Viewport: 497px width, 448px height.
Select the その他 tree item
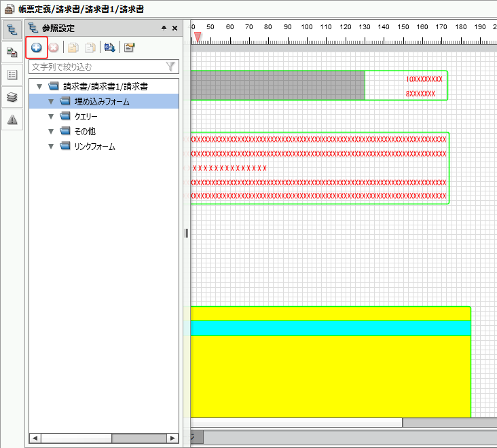[85, 131]
